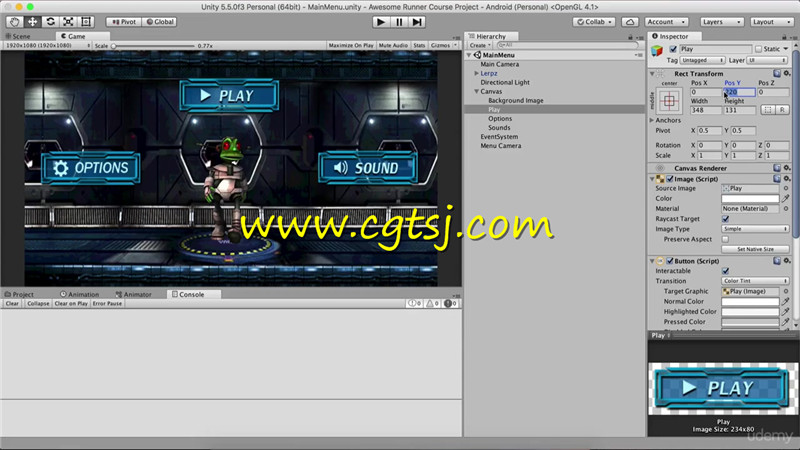Open the Cloud services icon
800x450 pixels.
(x=630, y=22)
